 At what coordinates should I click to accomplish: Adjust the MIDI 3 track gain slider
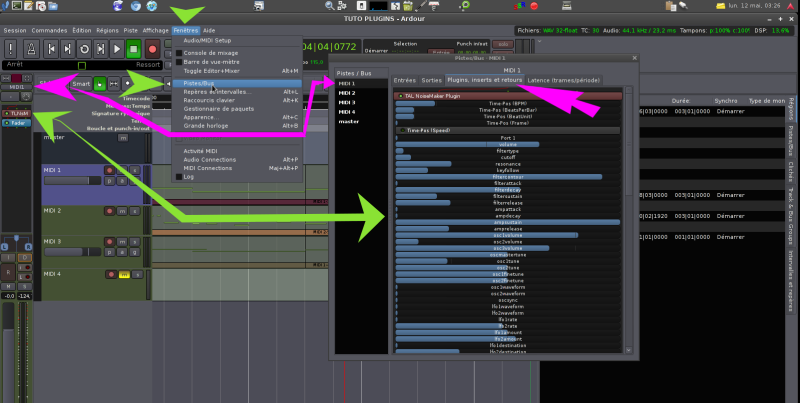72,252
